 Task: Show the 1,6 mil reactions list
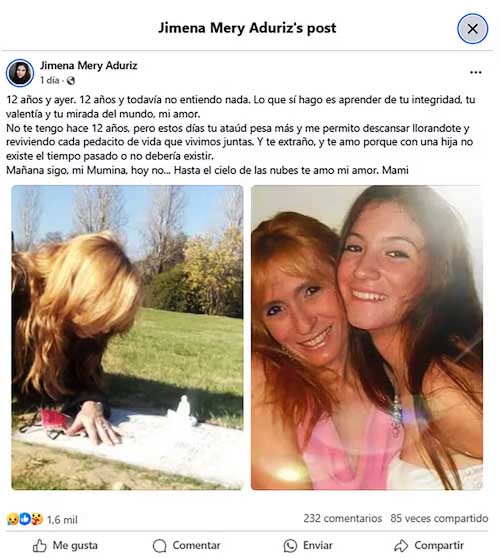62,520
